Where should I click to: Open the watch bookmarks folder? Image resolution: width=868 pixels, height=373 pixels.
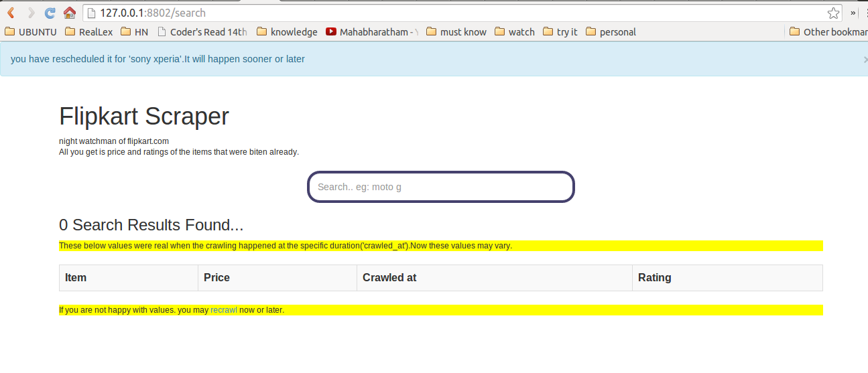[x=515, y=31]
